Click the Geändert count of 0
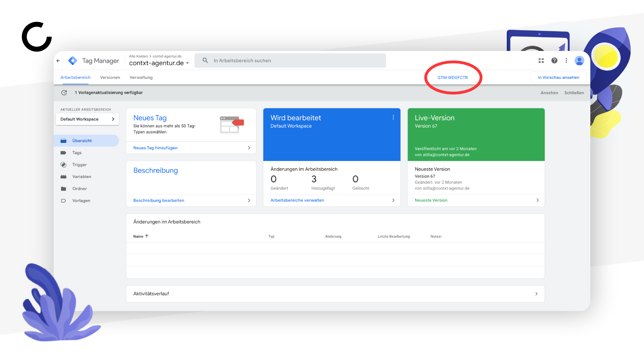 coord(274,179)
